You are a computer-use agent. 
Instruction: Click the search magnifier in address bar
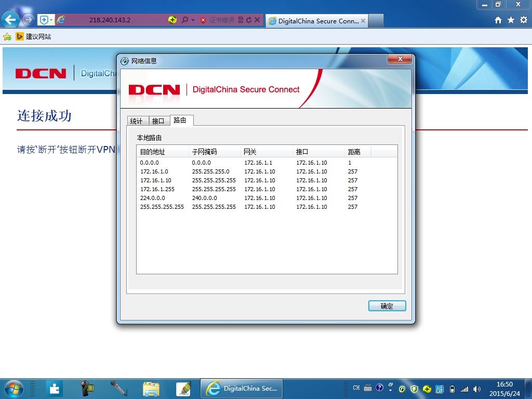[184, 20]
